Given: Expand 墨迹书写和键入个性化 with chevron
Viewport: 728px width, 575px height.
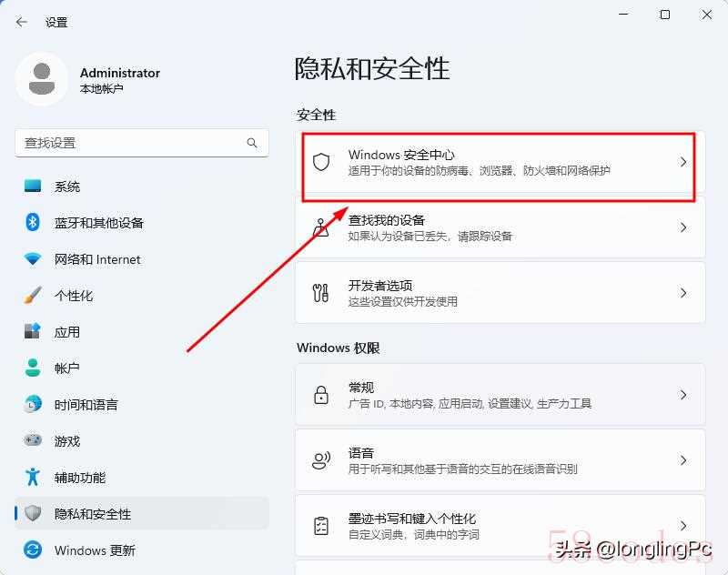Looking at the screenshot, I should pos(683,526).
